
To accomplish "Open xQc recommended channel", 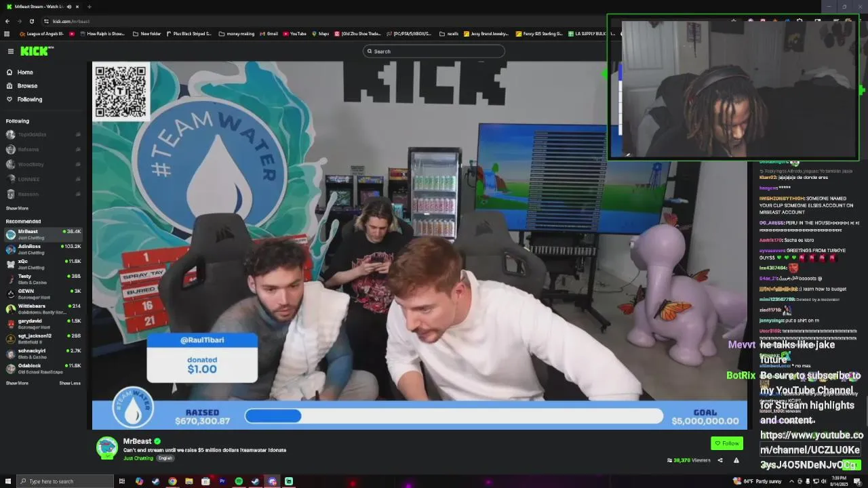I will pos(43,264).
